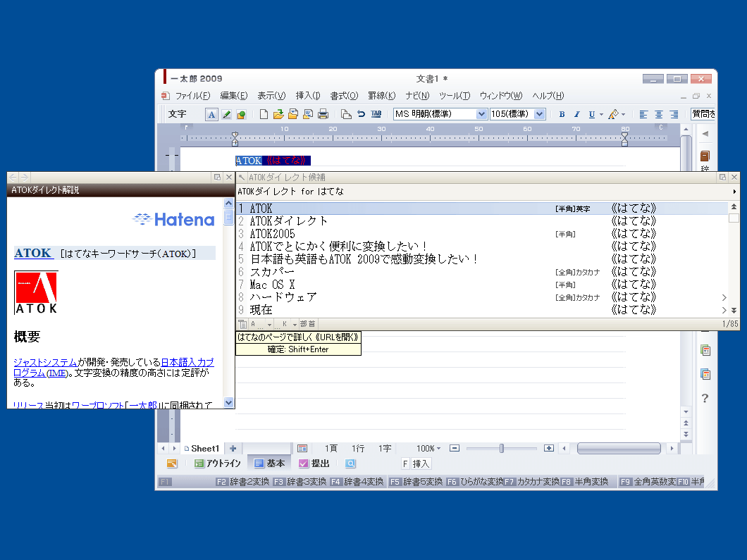747x560 pixels.
Task: Click the text decoration highlighter icon
Action: (614, 114)
